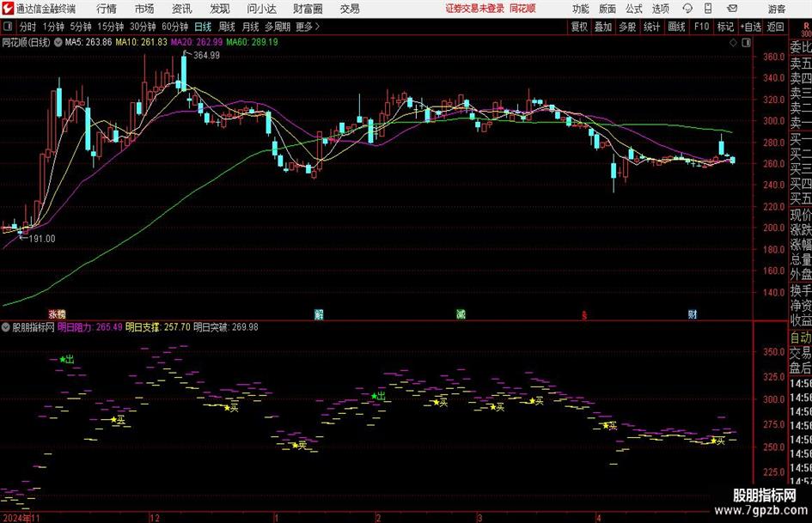Open the F10 company info button
This screenshot has width=812, height=523.
pos(701,27)
